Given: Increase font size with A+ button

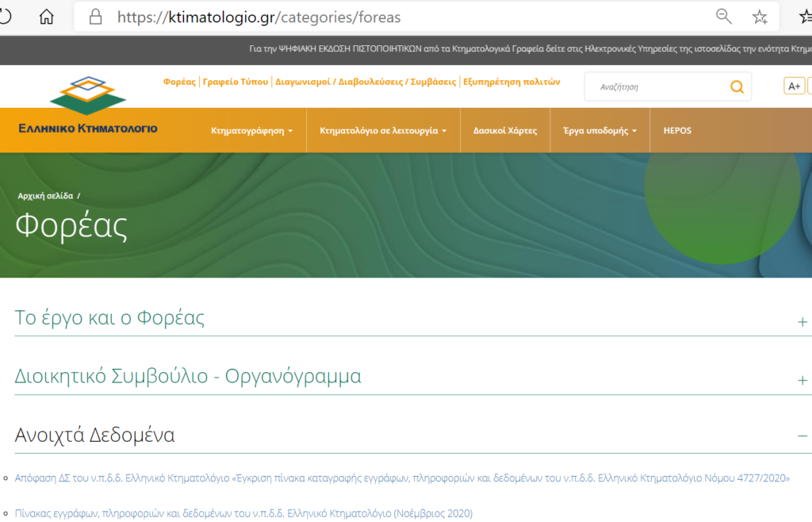Looking at the screenshot, I should click(x=795, y=86).
